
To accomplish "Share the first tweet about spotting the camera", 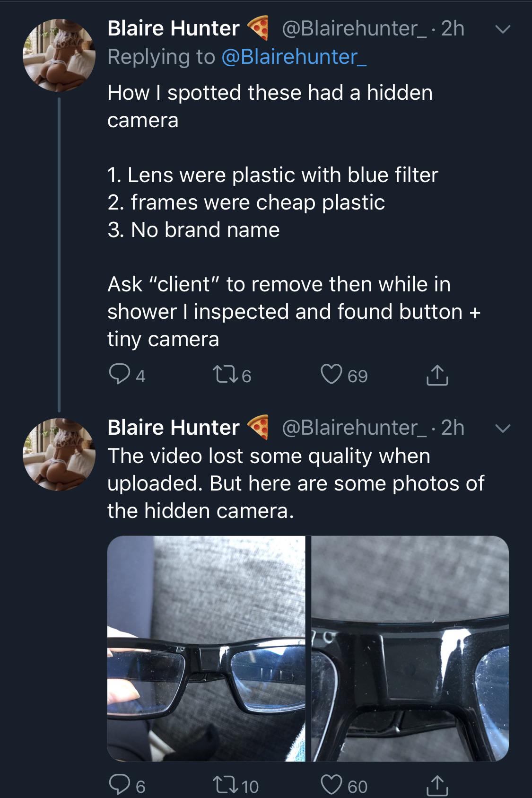I will click(x=437, y=376).
